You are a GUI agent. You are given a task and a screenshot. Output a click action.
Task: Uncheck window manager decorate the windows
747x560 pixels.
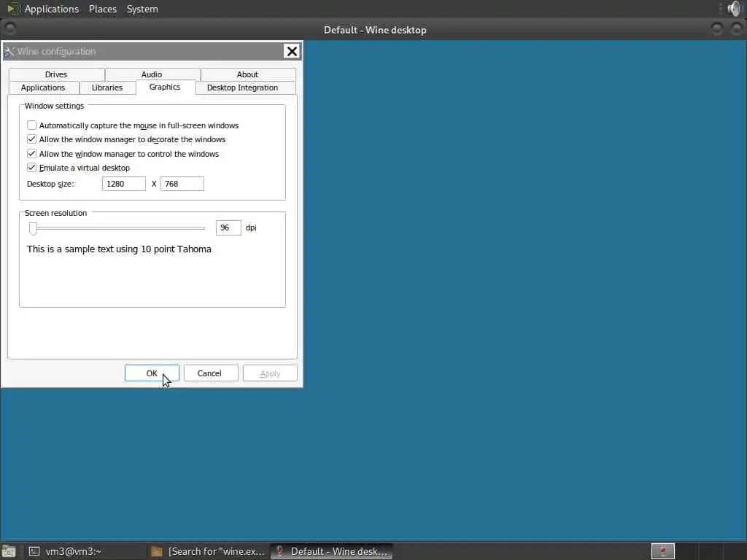(31, 139)
